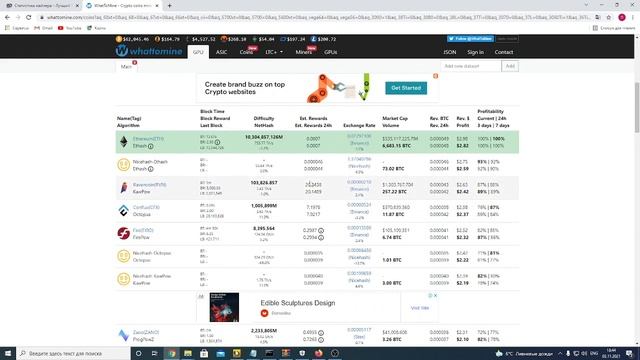Select the Main dataset tab
This screenshot has width=640, height=360.
tap(127, 67)
